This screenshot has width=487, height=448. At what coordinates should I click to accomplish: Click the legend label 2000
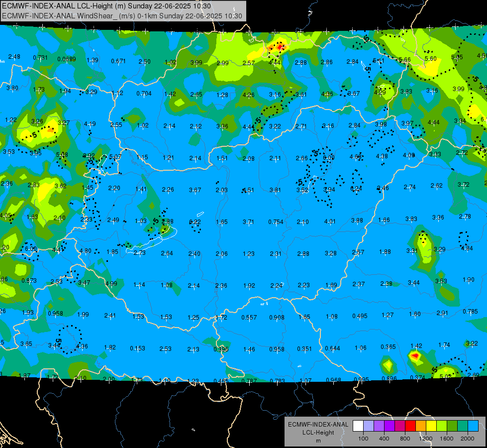coord(467,439)
